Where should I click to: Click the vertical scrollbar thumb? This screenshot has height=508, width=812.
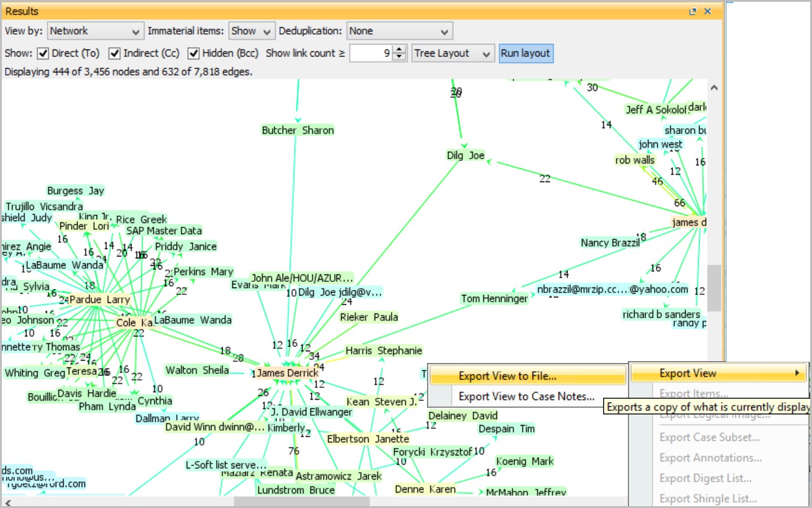tap(714, 287)
